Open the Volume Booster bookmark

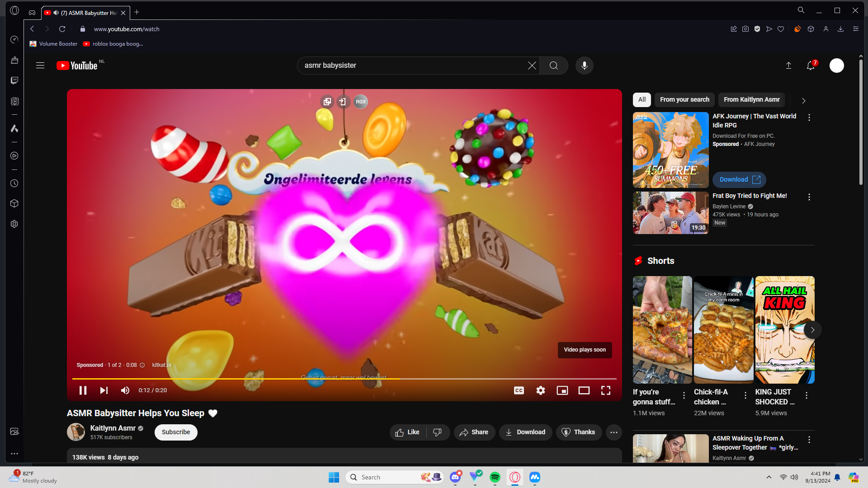point(53,44)
